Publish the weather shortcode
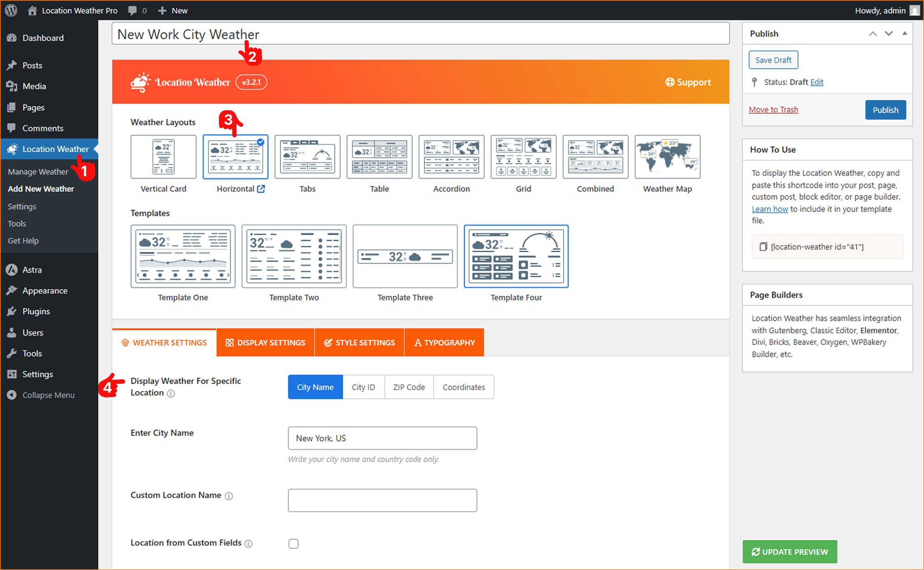 click(x=885, y=110)
